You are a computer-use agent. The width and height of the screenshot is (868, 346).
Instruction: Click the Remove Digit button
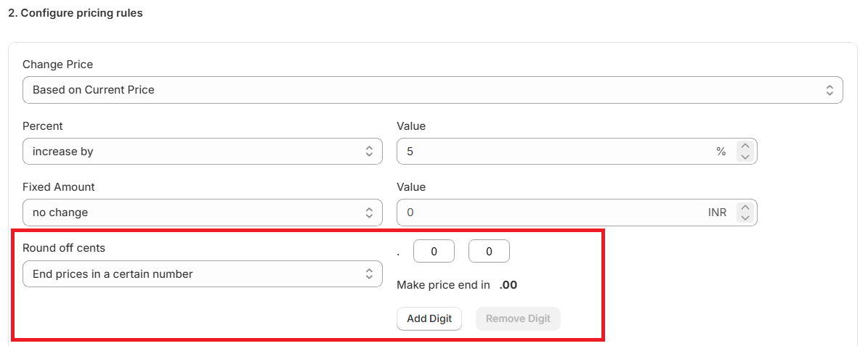(x=518, y=318)
